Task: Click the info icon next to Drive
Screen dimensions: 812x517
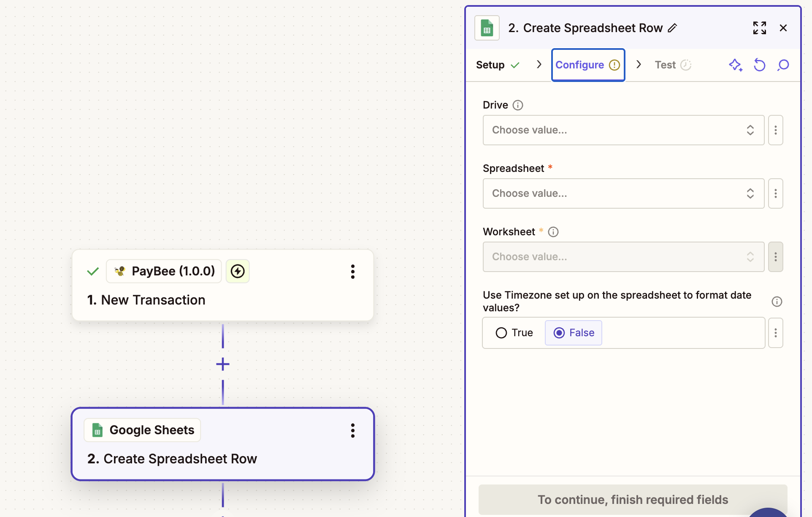Action: coord(518,105)
